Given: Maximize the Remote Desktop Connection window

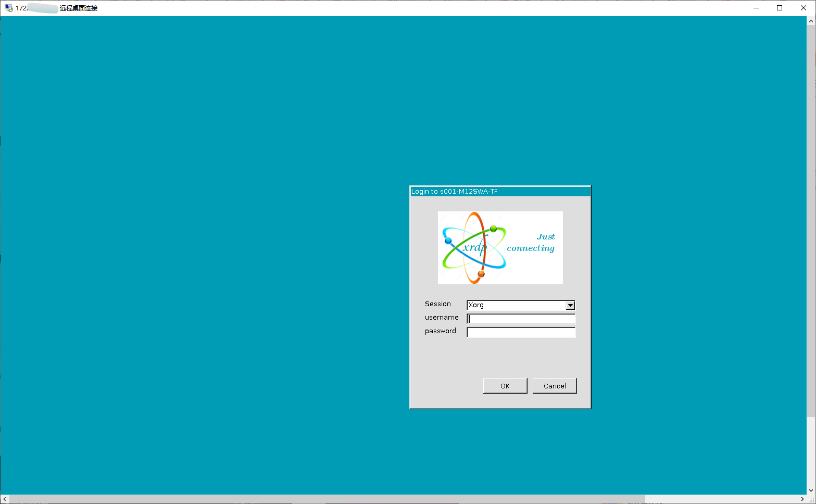Looking at the screenshot, I should [x=780, y=8].
